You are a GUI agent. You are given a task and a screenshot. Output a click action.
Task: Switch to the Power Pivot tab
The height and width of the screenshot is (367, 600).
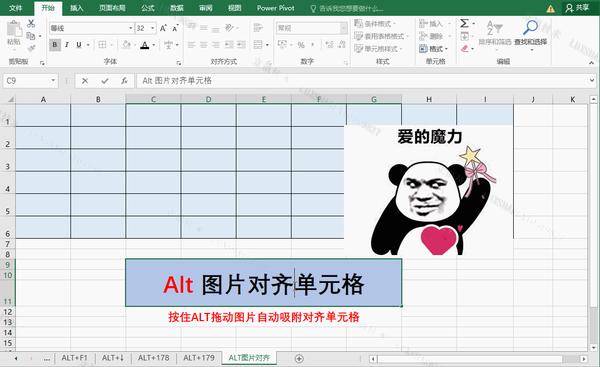tap(276, 8)
